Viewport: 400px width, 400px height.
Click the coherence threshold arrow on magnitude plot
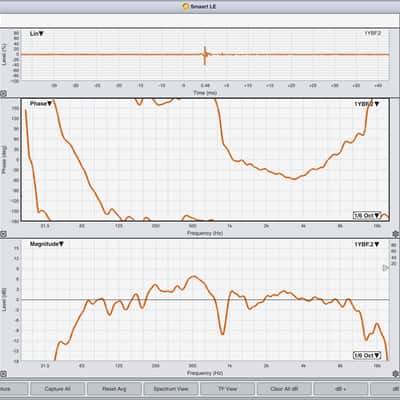click(385, 268)
